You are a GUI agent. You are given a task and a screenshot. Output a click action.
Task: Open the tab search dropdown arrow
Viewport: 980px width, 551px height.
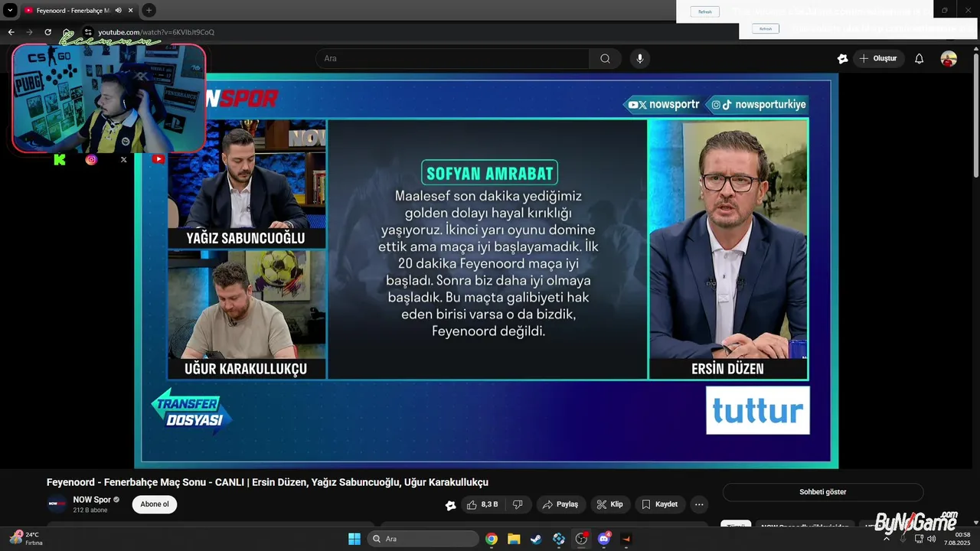(x=10, y=11)
